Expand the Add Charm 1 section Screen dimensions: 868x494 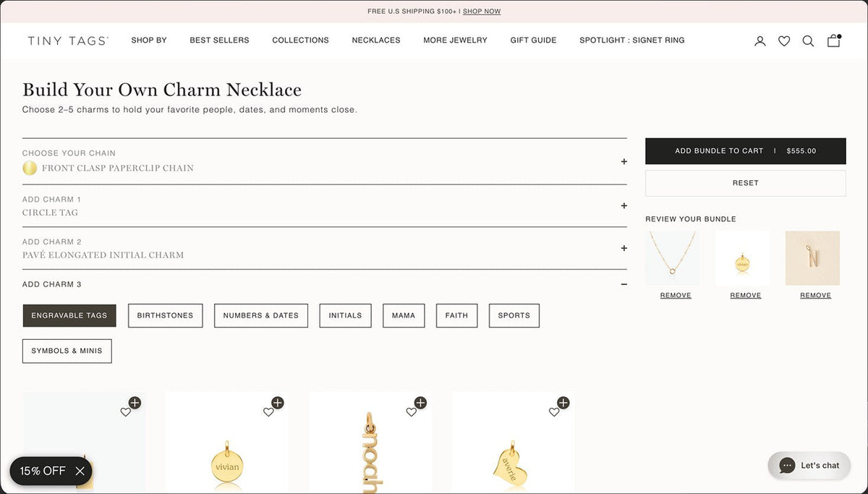click(624, 205)
